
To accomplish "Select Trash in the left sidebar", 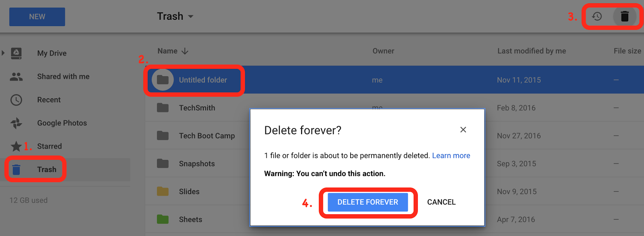I will 47,170.
